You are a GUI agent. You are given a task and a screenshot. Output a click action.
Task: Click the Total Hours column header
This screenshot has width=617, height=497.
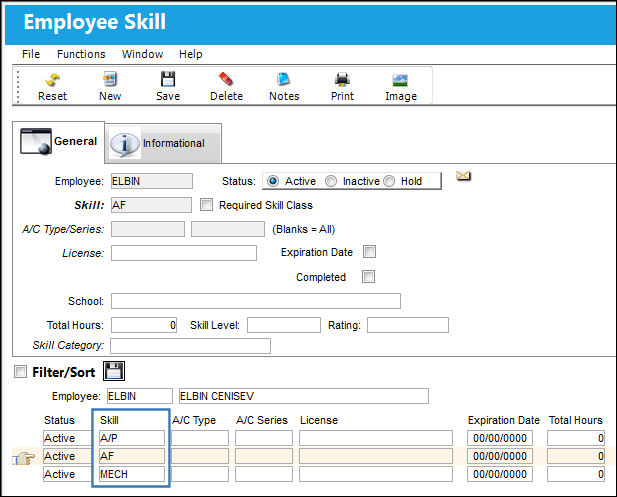(x=576, y=420)
